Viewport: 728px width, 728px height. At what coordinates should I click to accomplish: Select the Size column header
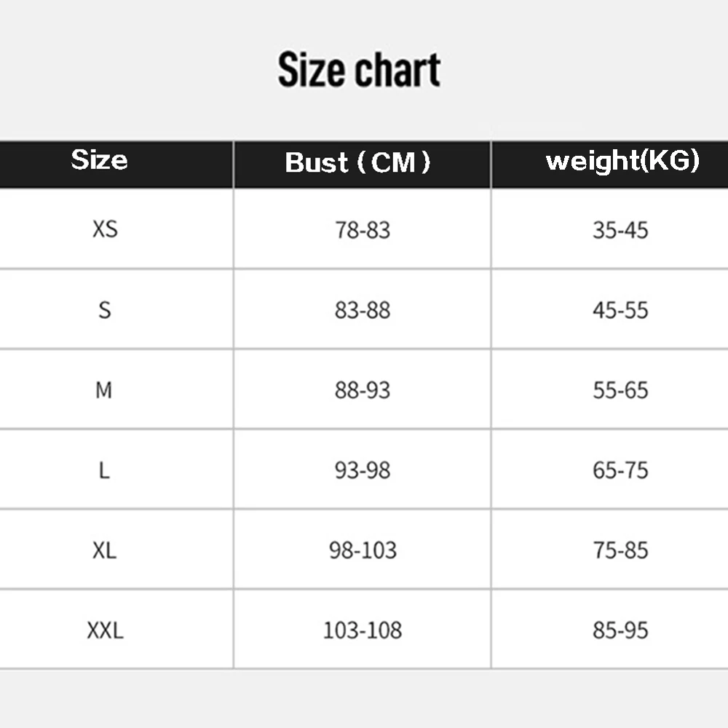click(99, 160)
